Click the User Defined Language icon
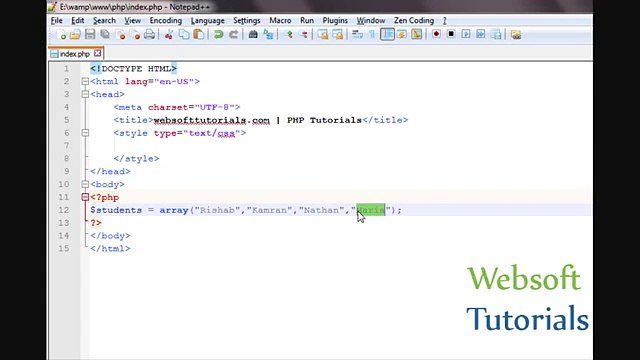The image size is (640, 360). (402, 35)
